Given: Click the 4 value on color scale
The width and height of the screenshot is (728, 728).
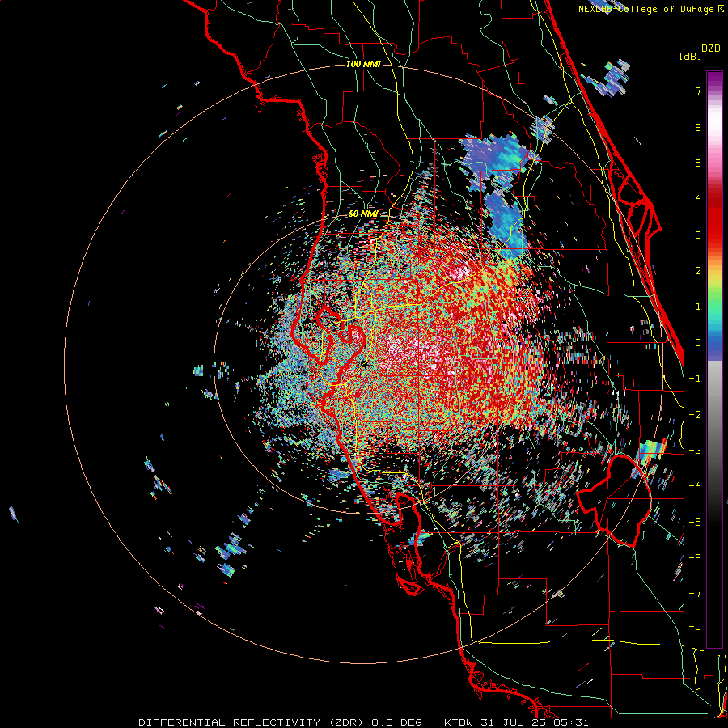Looking at the screenshot, I should pyautogui.click(x=698, y=199).
